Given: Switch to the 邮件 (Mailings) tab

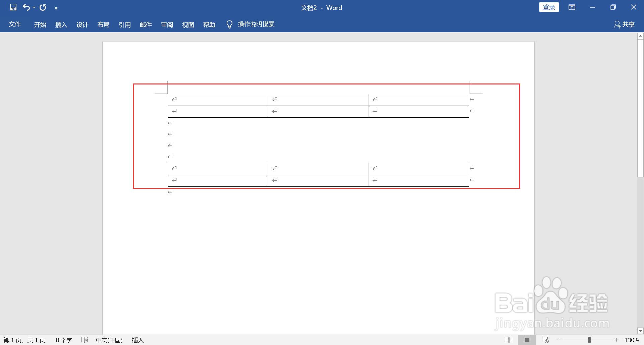Looking at the screenshot, I should (x=146, y=24).
